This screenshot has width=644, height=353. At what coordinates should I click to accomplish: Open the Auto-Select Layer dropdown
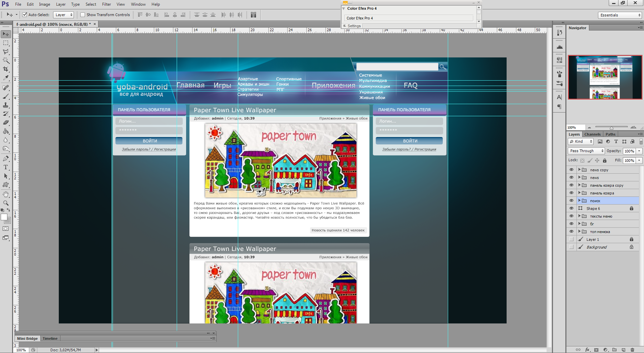[x=63, y=15]
